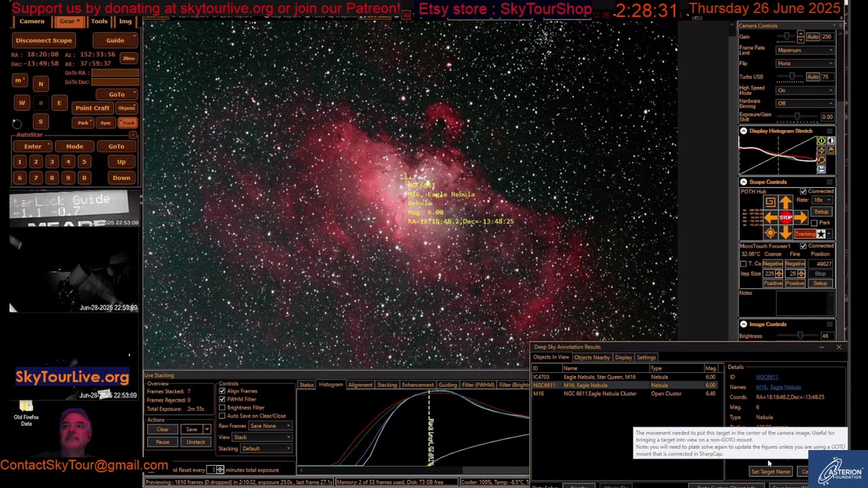Screen dimensions: 868x488
Task: Nudge scope south with the S button
Action: [41, 122]
